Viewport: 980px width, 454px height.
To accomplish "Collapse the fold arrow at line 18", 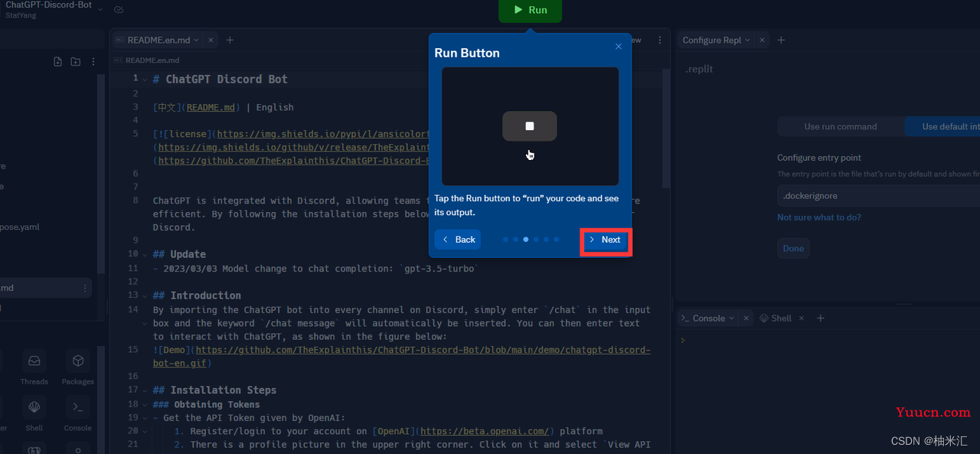I will (x=145, y=404).
